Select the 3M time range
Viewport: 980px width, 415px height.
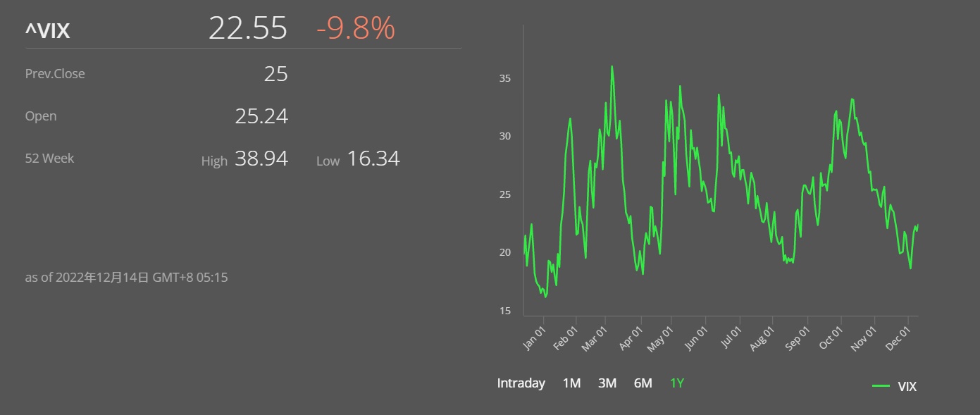click(x=607, y=383)
